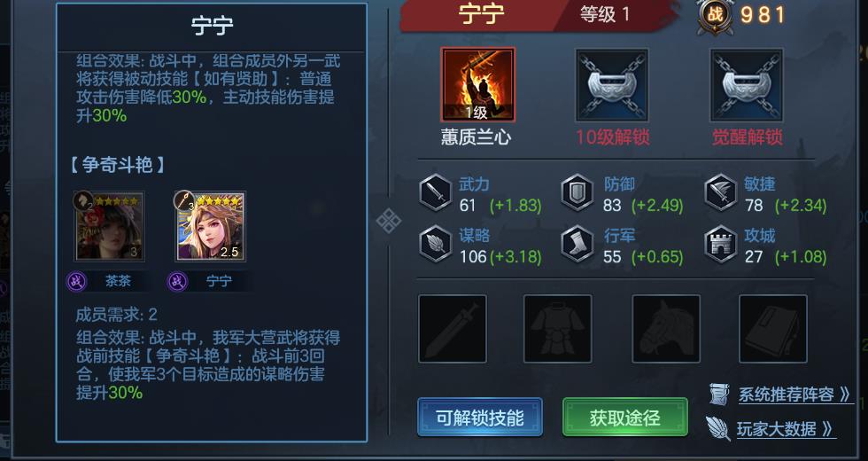Click the 攻城 castle stat icon
This screenshot has height=461, width=868.
(x=721, y=244)
